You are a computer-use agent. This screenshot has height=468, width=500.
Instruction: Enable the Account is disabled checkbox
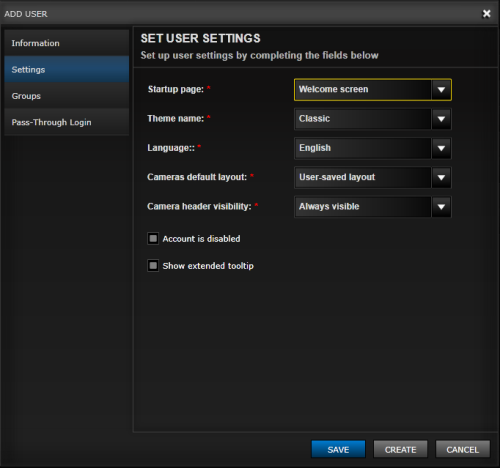(x=153, y=239)
